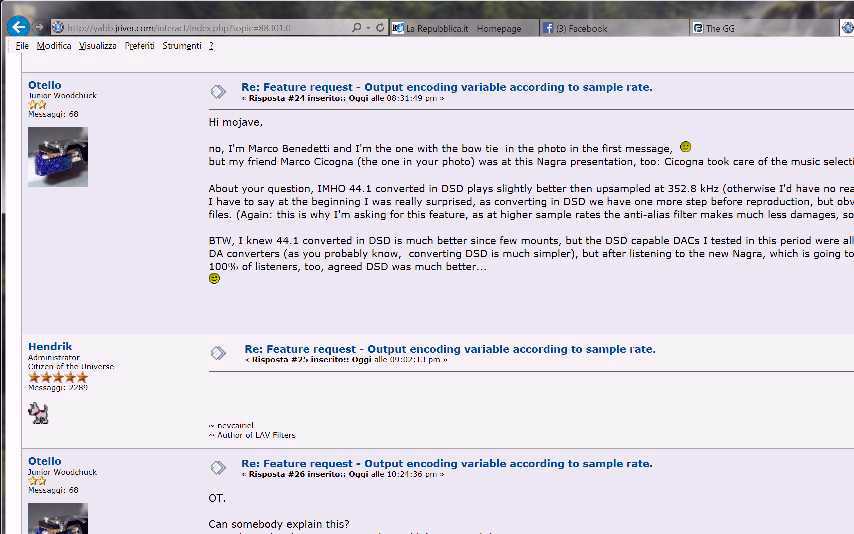Click the smiley after 'first message,' text
Viewport: 854px width, 534px height.
tap(686, 147)
